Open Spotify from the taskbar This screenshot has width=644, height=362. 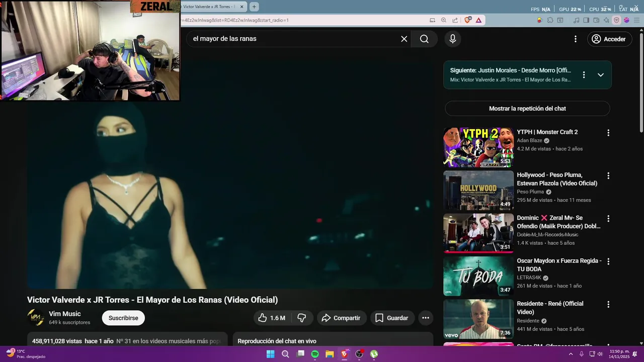[x=315, y=354]
